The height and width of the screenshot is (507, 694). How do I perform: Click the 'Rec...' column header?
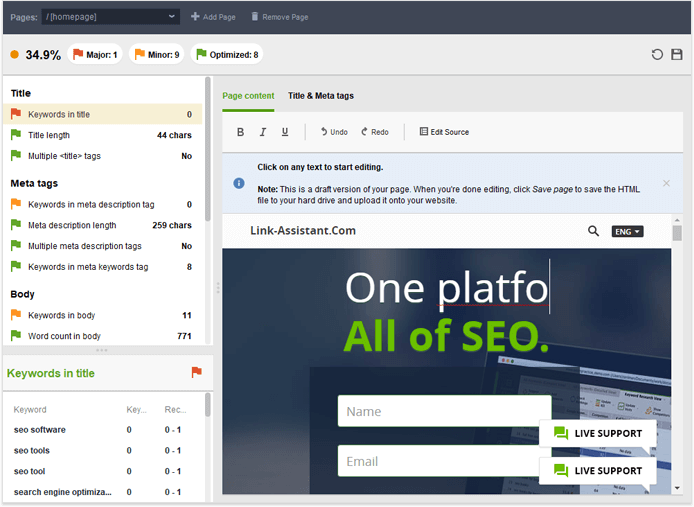(x=175, y=410)
